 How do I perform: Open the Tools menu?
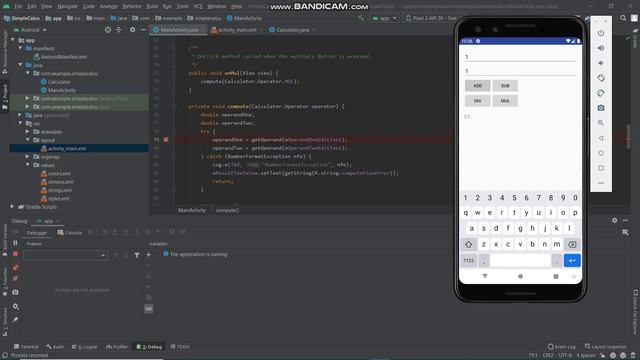point(182,7)
